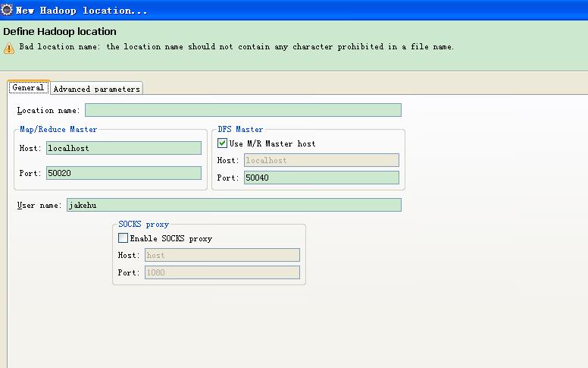Screen dimensions: 588x368
Task: Focus the Location name input field
Action: pyautogui.click(x=243, y=110)
